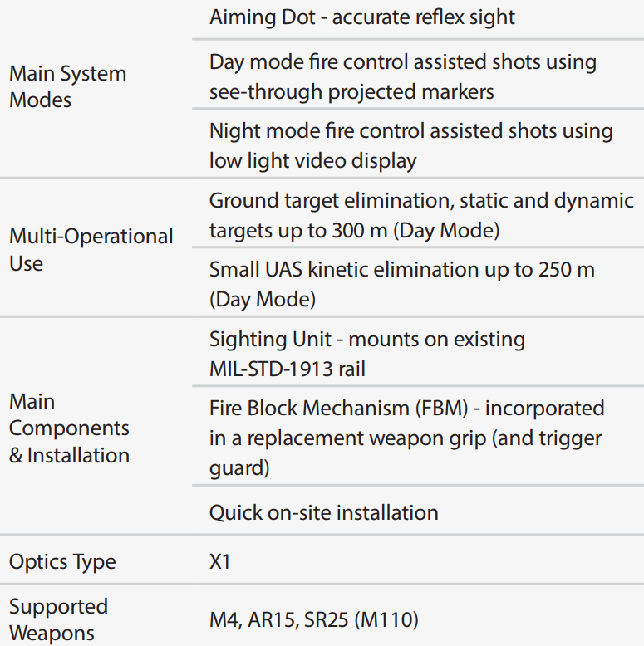The height and width of the screenshot is (646, 644).
Task: Click 'Sighting Unit - mounts on existing' text
Action: [x=367, y=340]
